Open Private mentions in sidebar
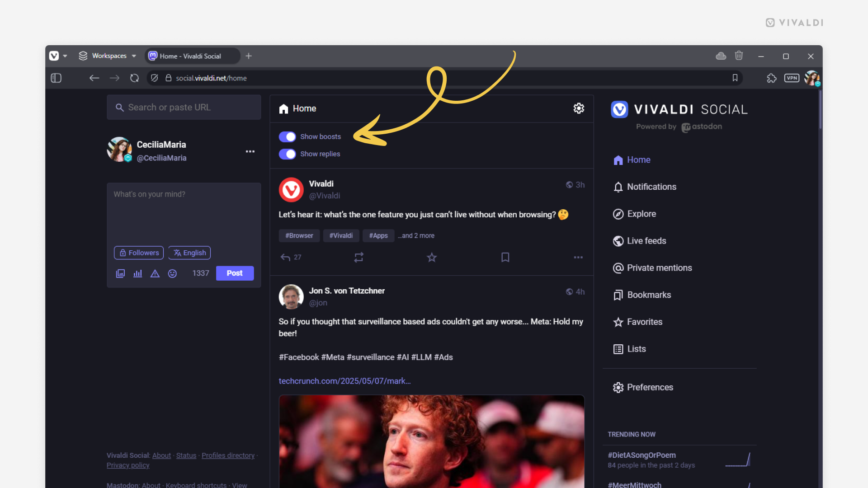 652,268
